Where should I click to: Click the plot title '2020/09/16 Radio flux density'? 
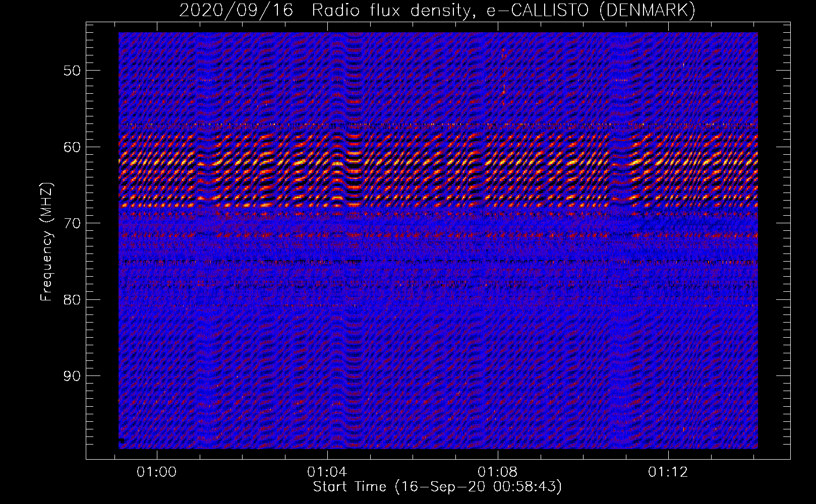point(437,10)
